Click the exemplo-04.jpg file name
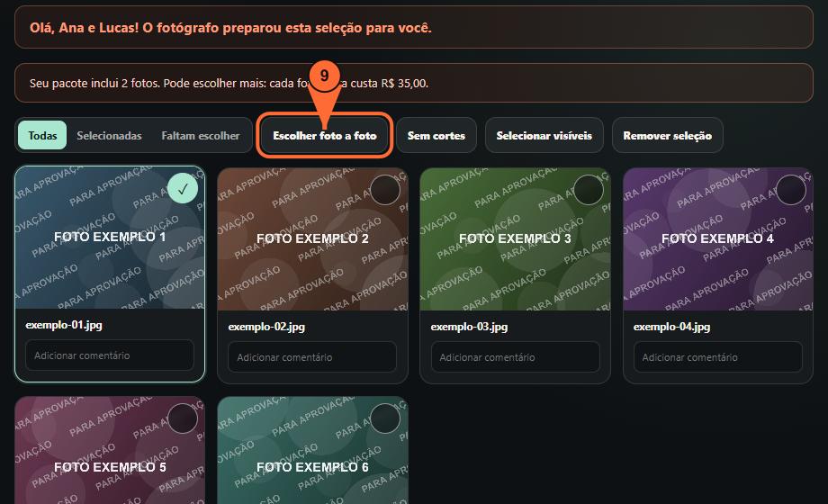The width and height of the screenshot is (828, 504). coord(671,327)
